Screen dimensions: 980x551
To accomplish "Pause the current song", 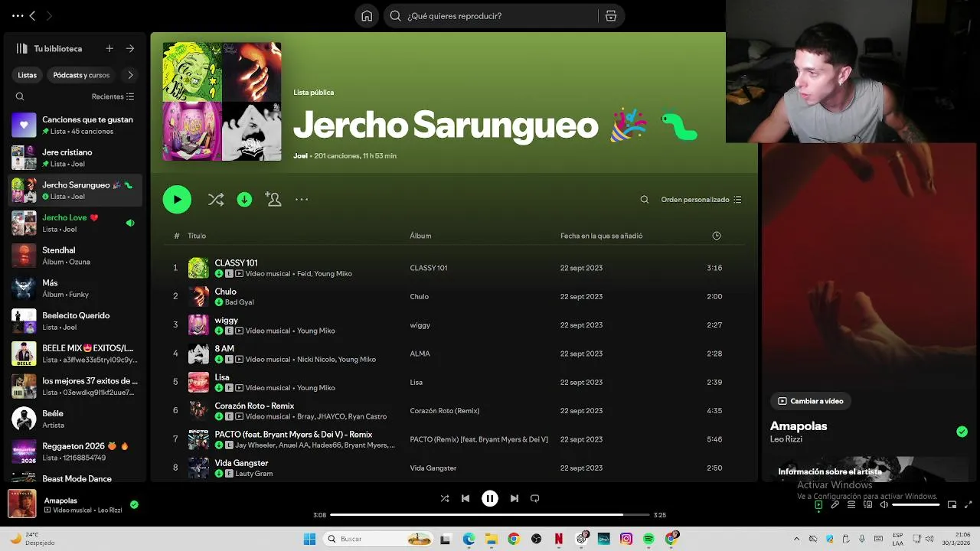I will (x=490, y=498).
